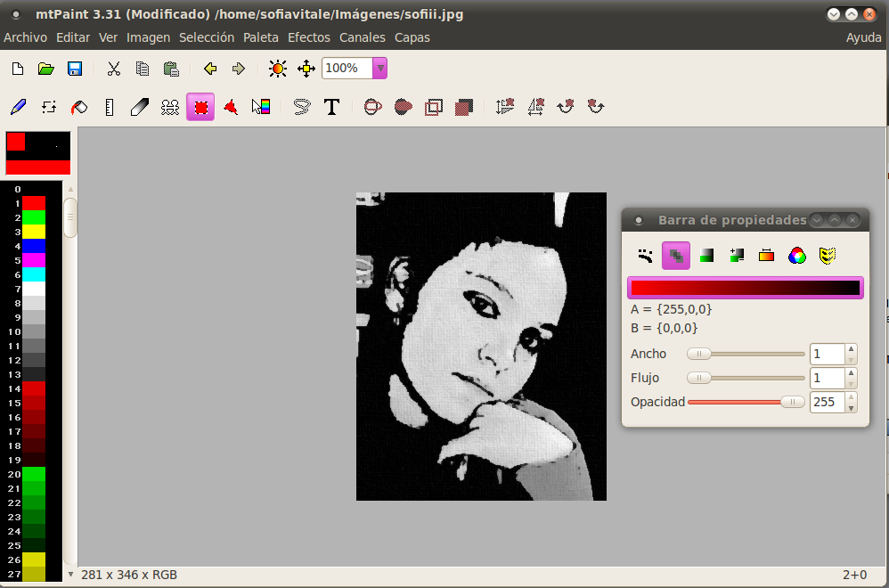This screenshot has height=588, width=889.
Task: Draw an ellipse with the Ellipse Outline tool
Action: point(372,107)
